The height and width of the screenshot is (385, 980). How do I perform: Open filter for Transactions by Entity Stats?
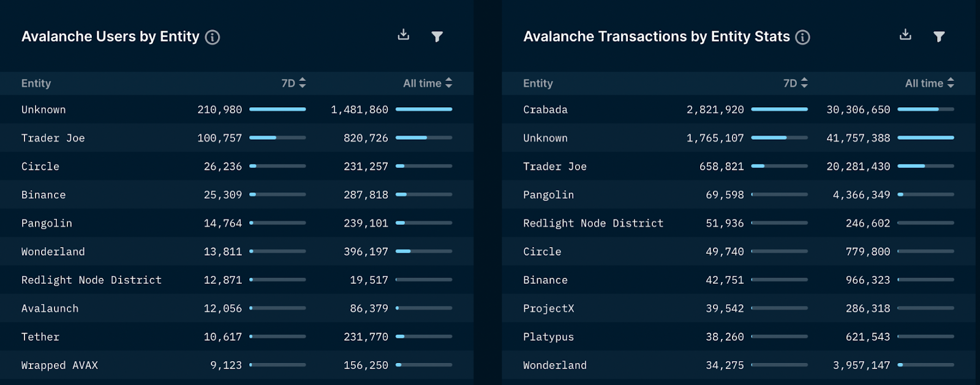tap(939, 37)
